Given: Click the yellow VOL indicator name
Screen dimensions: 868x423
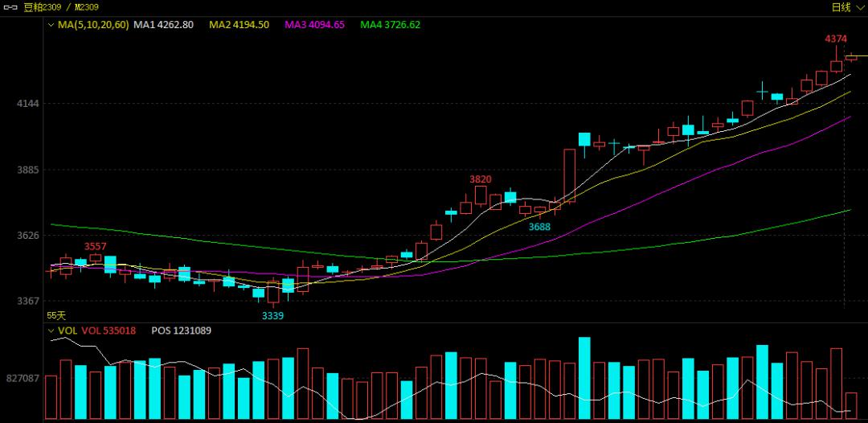Looking at the screenshot, I should point(68,331).
